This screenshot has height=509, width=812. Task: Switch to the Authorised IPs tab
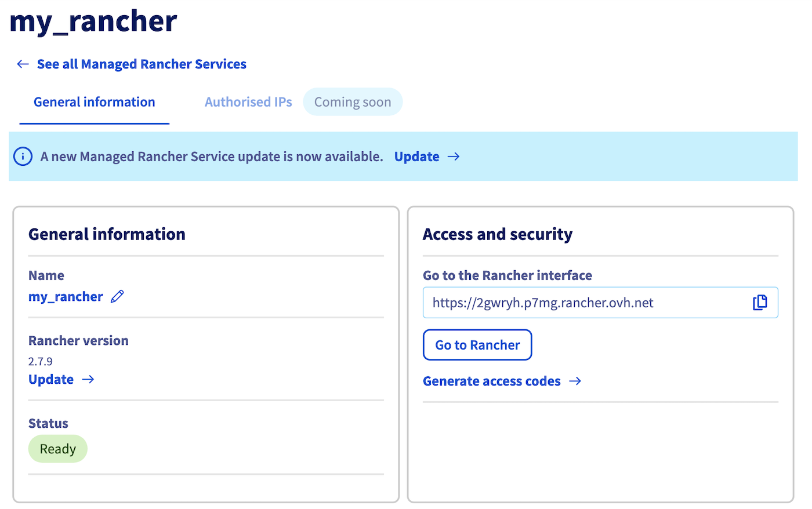248,101
